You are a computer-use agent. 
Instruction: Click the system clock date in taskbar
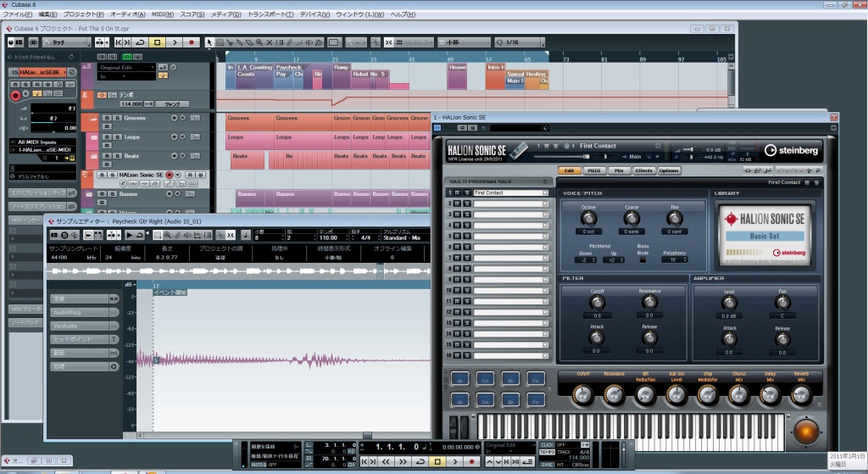[847, 460]
